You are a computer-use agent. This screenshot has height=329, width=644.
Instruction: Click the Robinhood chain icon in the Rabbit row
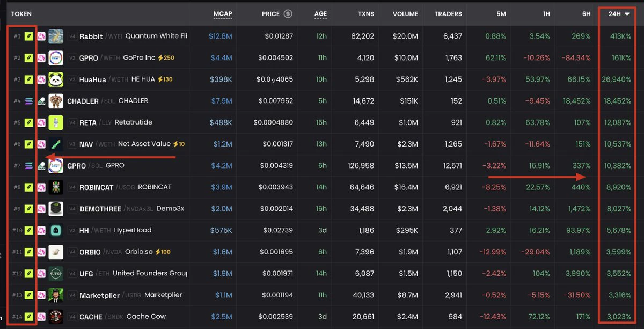(29, 36)
